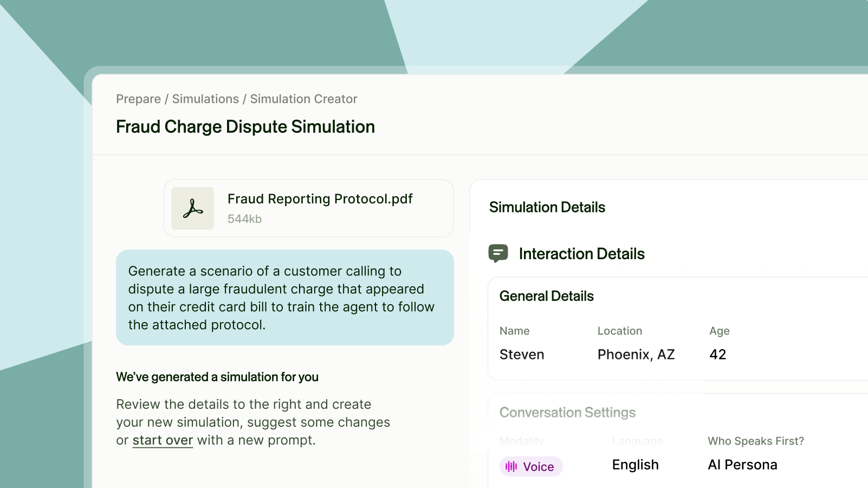The width and height of the screenshot is (868, 488).
Task: Click the 'Location' field label
Action: point(620,331)
